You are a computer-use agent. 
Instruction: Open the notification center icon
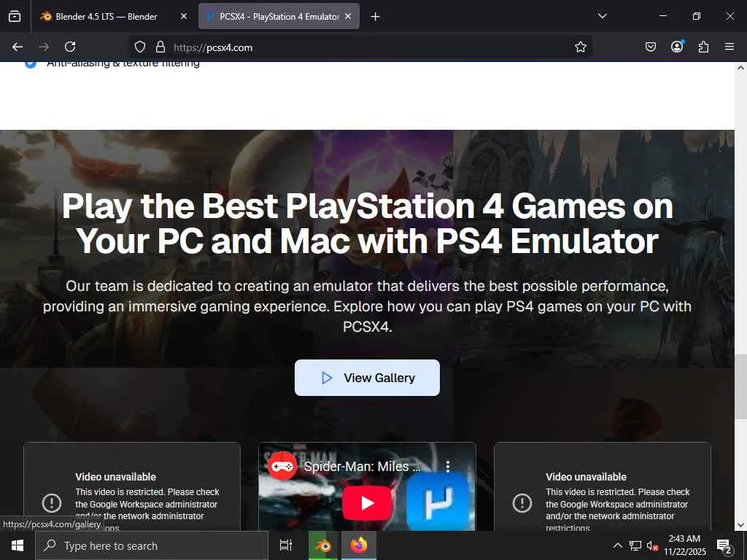pos(724,545)
